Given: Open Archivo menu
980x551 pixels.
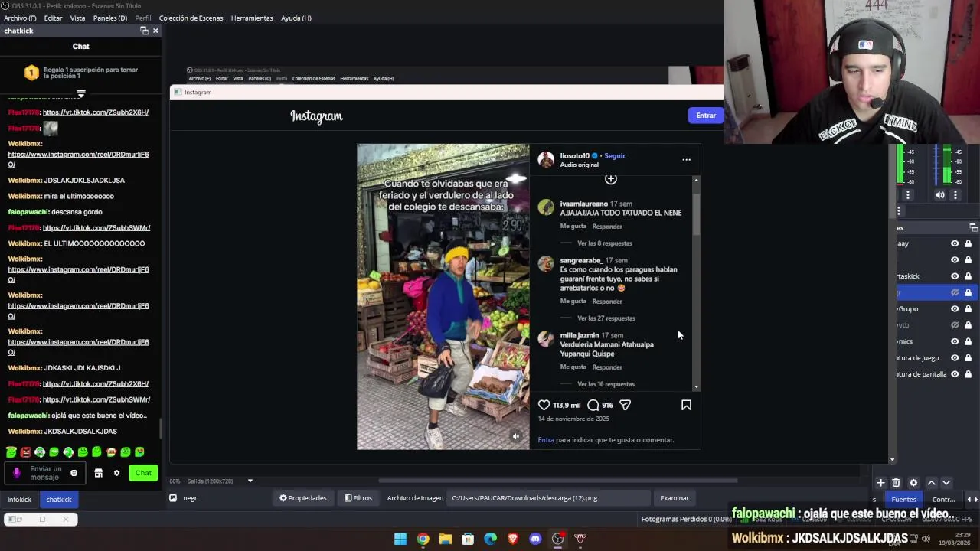Looking at the screenshot, I should coord(20,18).
